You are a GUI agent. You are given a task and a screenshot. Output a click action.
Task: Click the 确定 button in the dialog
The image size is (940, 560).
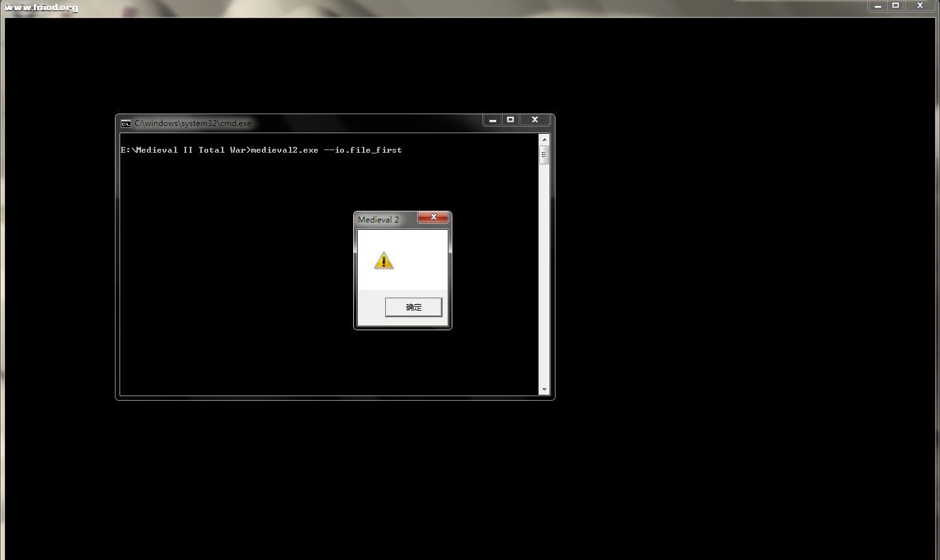coord(413,307)
